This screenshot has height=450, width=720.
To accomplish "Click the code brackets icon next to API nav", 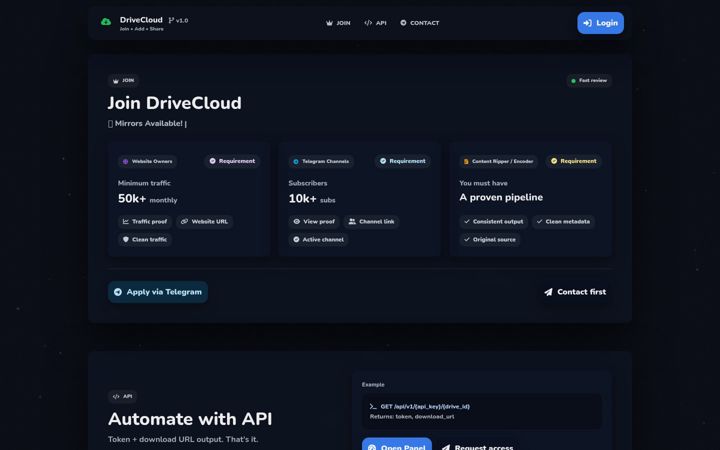I will (368, 23).
